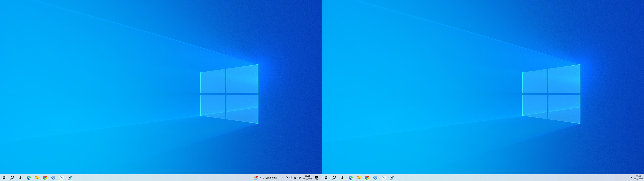
Task: Click the search magnifier on the left screen's taskbar
Action: pos(12,178)
